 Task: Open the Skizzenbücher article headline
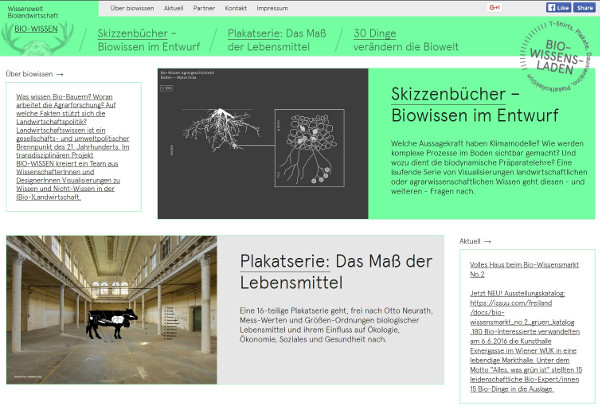point(468,105)
